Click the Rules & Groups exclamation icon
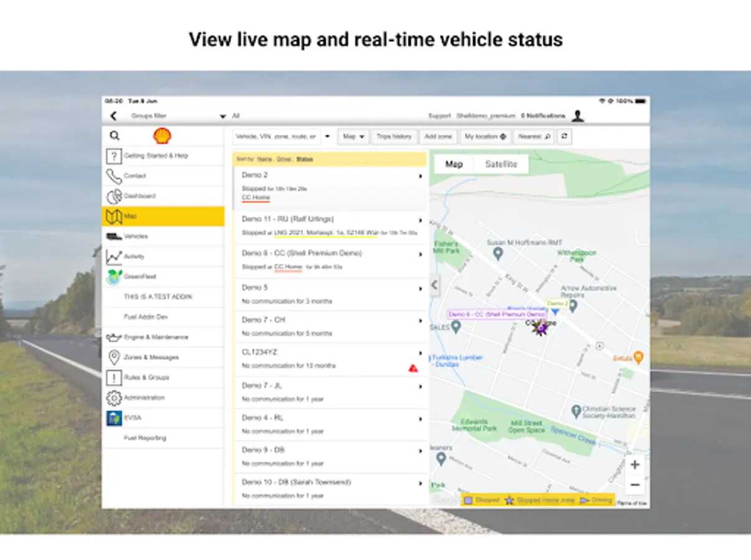Screen dimensions: 751x560 pos(113,378)
